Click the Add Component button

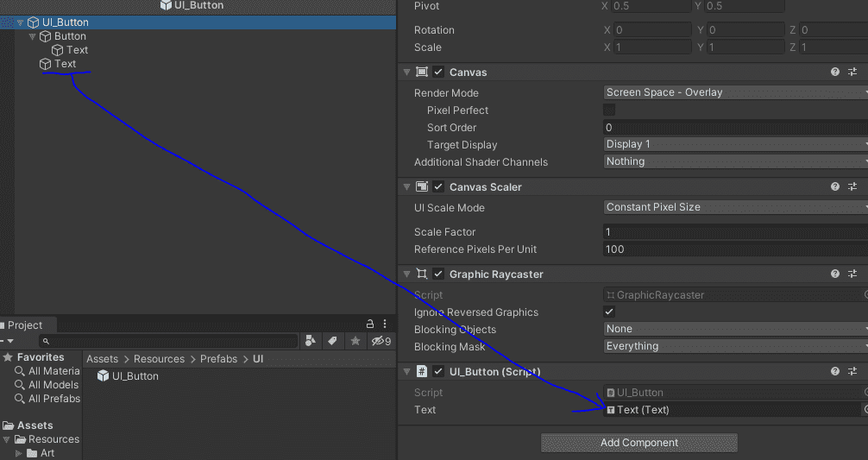click(638, 443)
